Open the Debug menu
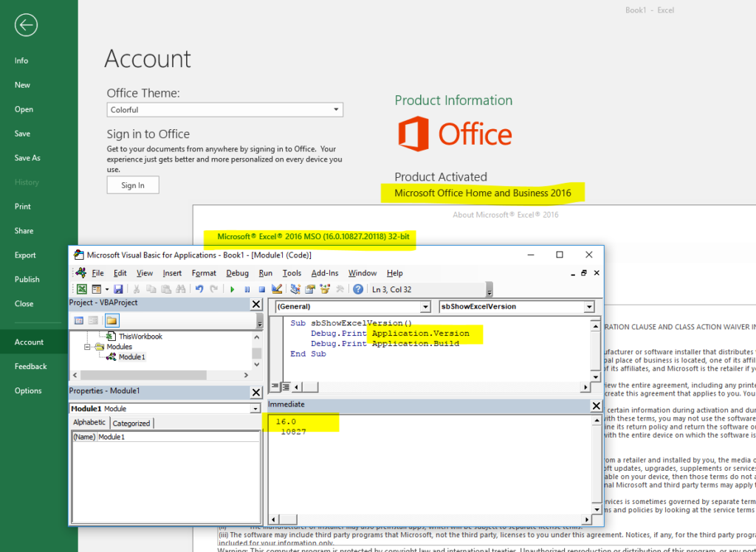Image resolution: width=756 pixels, height=552 pixels. tap(237, 272)
